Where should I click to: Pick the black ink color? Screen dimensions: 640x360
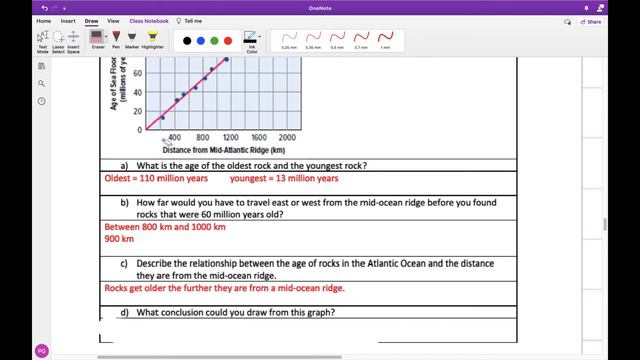point(187,40)
